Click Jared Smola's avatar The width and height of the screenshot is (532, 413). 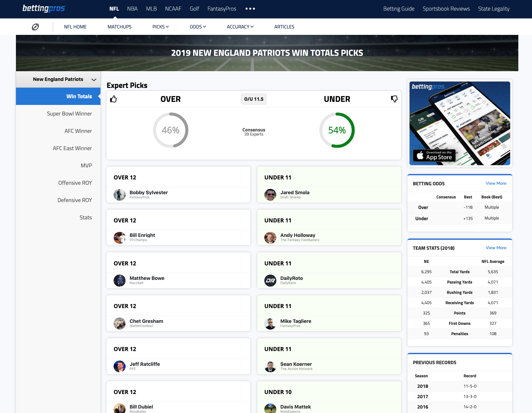(270, 195)
